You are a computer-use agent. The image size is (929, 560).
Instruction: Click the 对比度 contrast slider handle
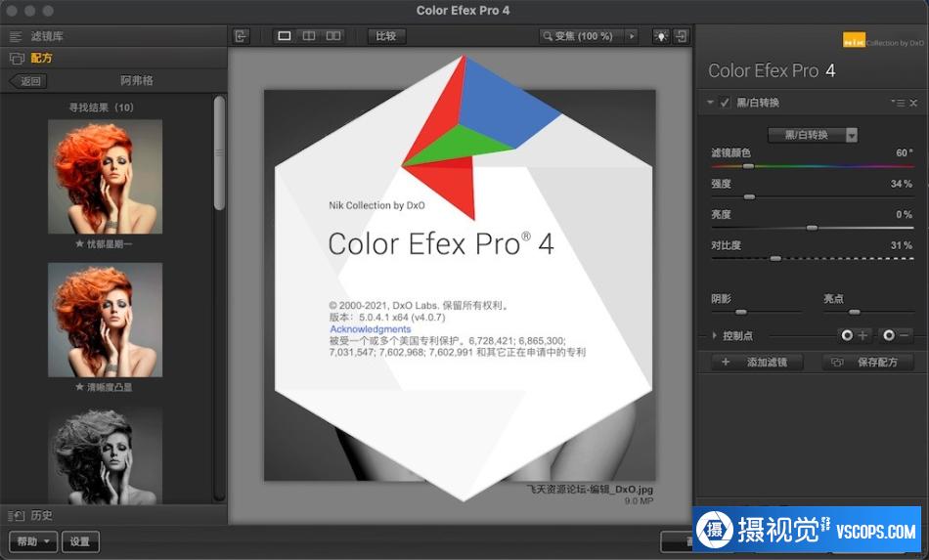(x=774, y=259)
